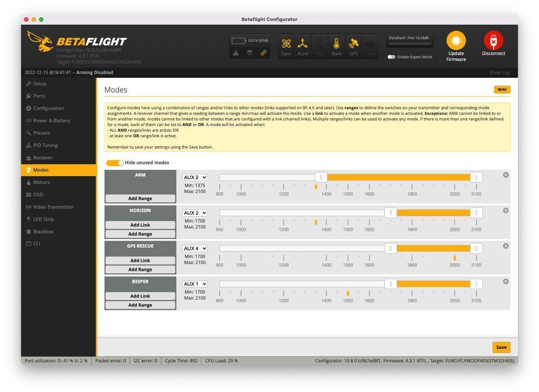
Task: Click the Update Firmware chip icon
Action: pos(456,41)
